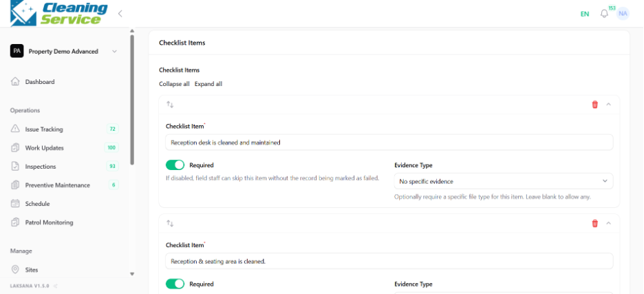Toggle Required switch for Reception desk item
The width and height of the screenshot is (644, 294).
[x=175, y=165]
